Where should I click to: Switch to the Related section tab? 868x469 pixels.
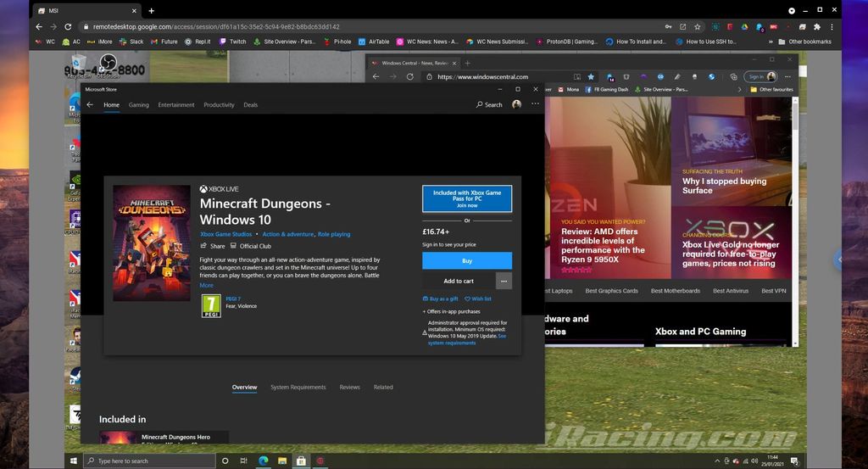(383, 387)
